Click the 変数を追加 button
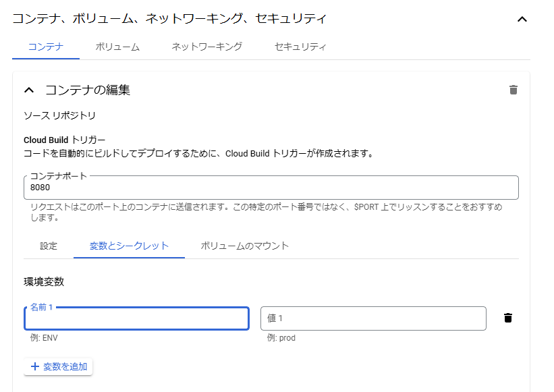The image size is (554, 392). [57, 366]
